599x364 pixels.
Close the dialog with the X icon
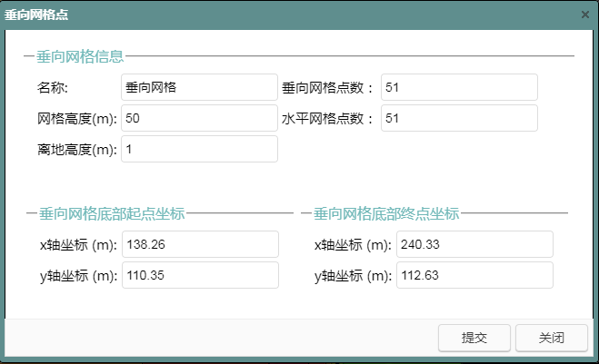coord(584,15)
